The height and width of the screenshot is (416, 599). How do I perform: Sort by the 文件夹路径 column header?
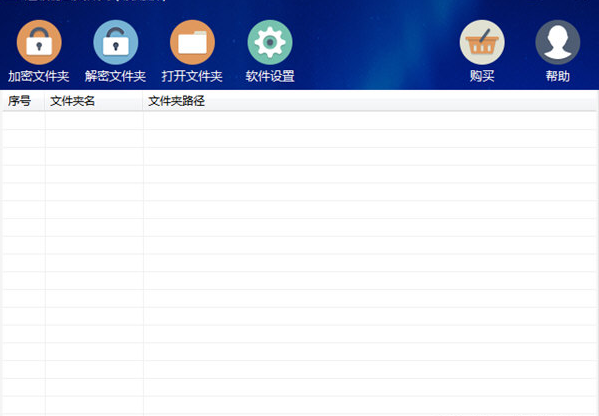pyautogui.click(x=370, y=101)
